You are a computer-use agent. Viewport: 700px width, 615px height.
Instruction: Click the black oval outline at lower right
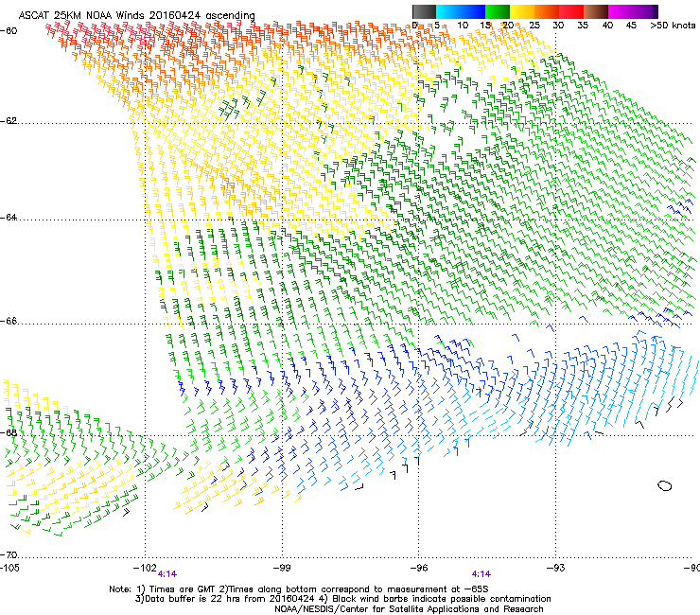click(x=665, y=486)
